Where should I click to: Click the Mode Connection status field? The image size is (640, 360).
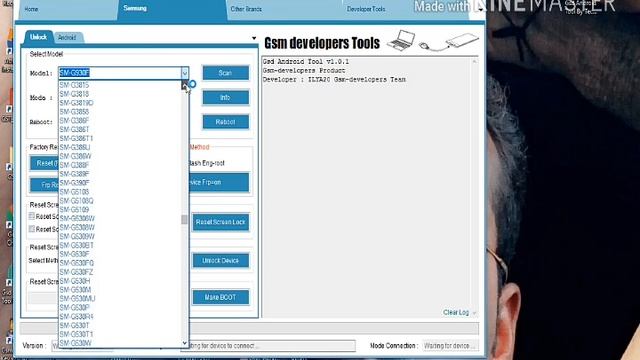coord(450,346)
